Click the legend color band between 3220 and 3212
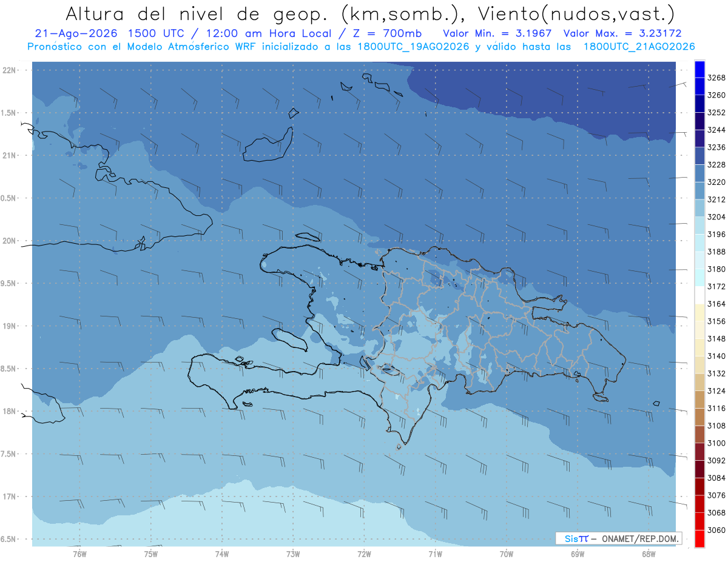 (x=699, y=191)
